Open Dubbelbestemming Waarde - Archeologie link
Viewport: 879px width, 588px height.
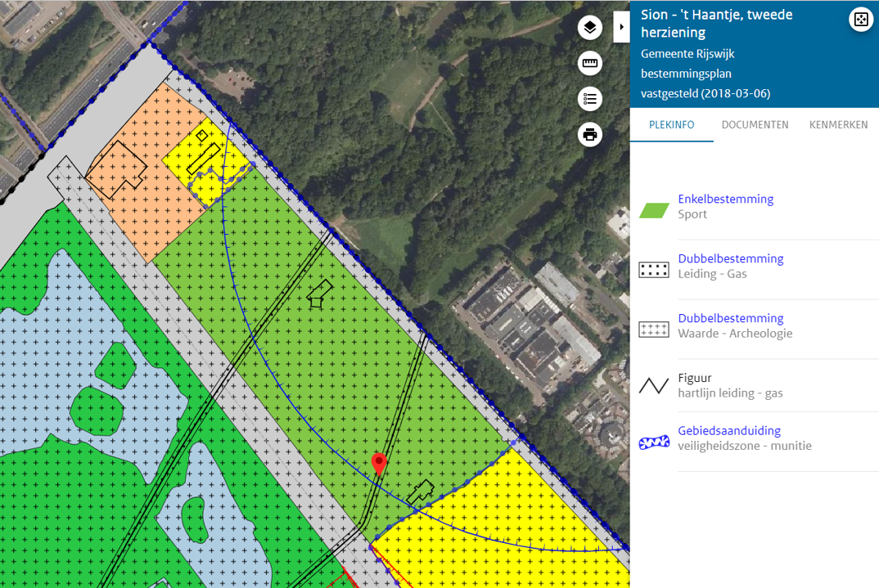[x=730, y=318]
